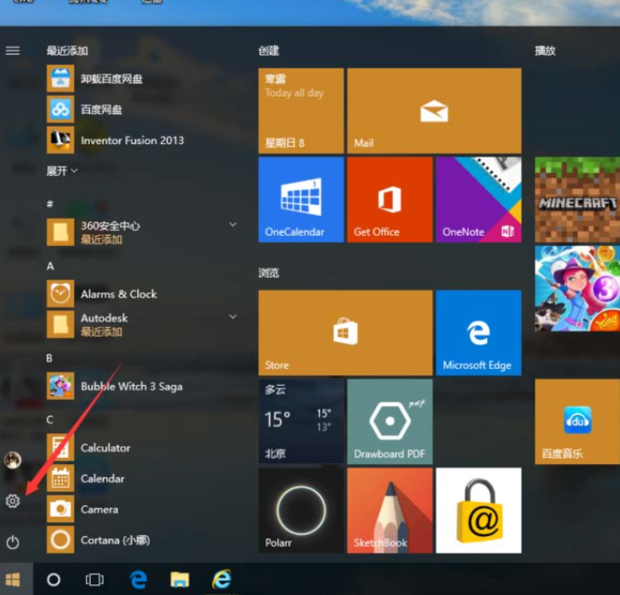Open the Microsoft Edge tile
The image size is (620, 595).
pos(478,332)
